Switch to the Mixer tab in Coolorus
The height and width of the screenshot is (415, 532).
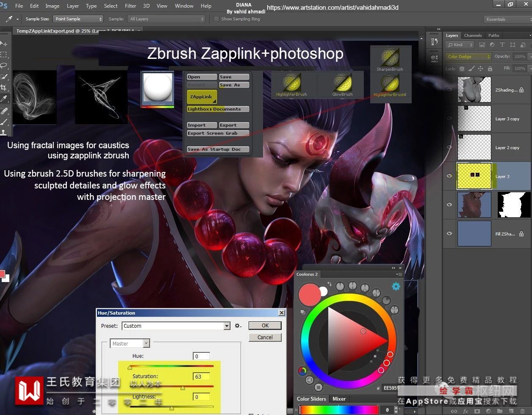pyautogui.click(x=339, y=399)
